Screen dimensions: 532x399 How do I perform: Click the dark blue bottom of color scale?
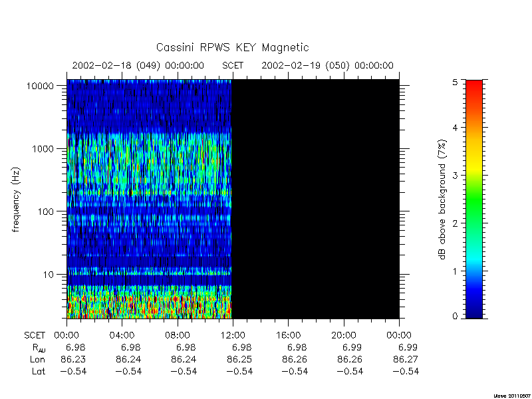click(474, 312)
